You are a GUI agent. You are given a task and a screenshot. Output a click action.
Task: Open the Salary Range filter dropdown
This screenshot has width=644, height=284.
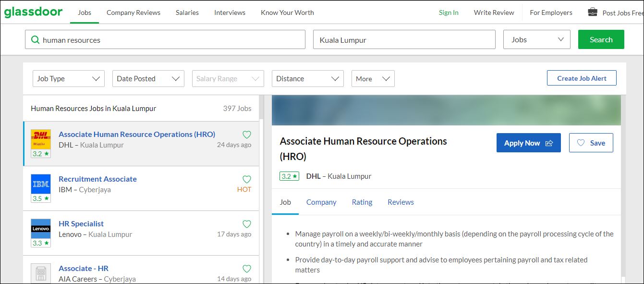228,79
